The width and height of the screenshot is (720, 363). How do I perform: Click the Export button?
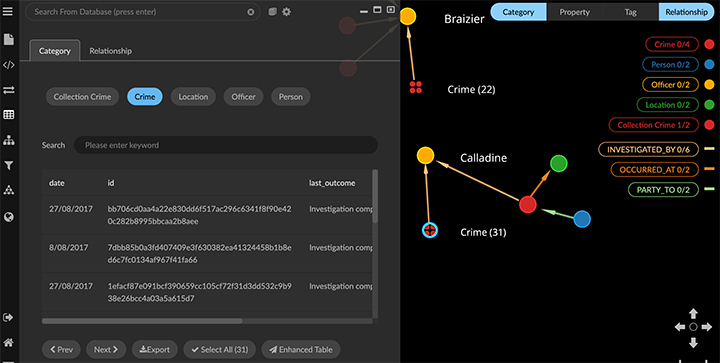point(155,350)
